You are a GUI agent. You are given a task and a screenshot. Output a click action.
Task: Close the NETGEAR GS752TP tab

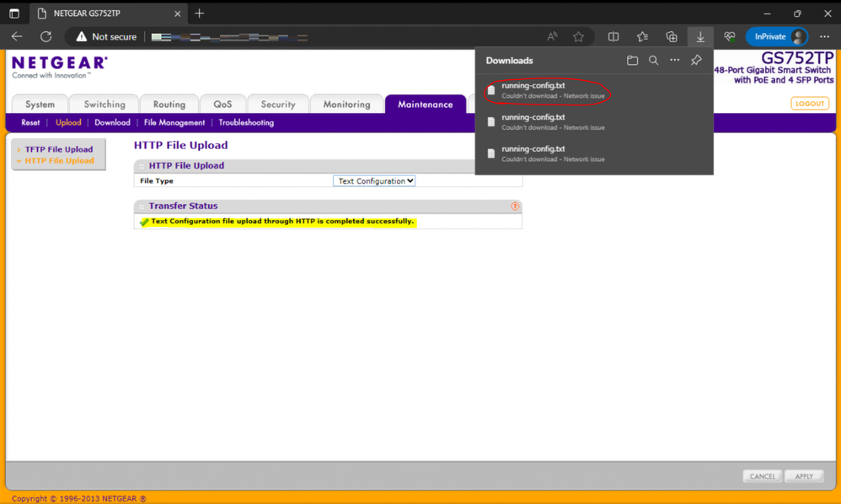pos(178,13)
